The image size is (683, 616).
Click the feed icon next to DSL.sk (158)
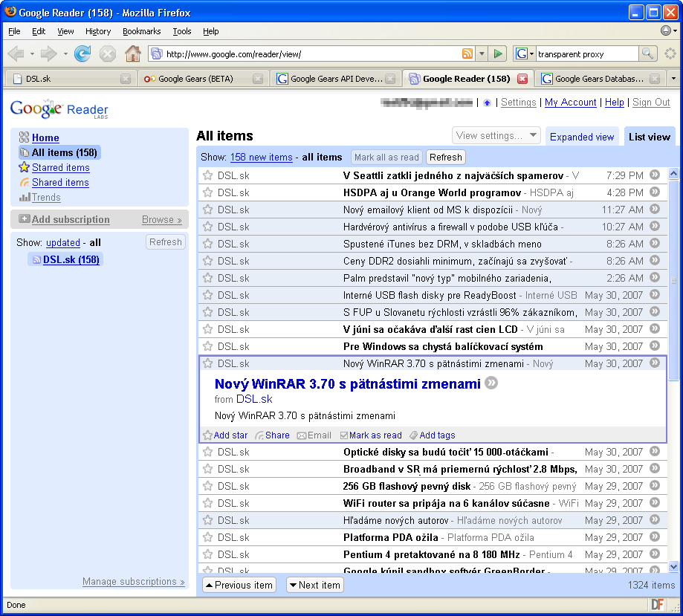click(x=36, y=260)
